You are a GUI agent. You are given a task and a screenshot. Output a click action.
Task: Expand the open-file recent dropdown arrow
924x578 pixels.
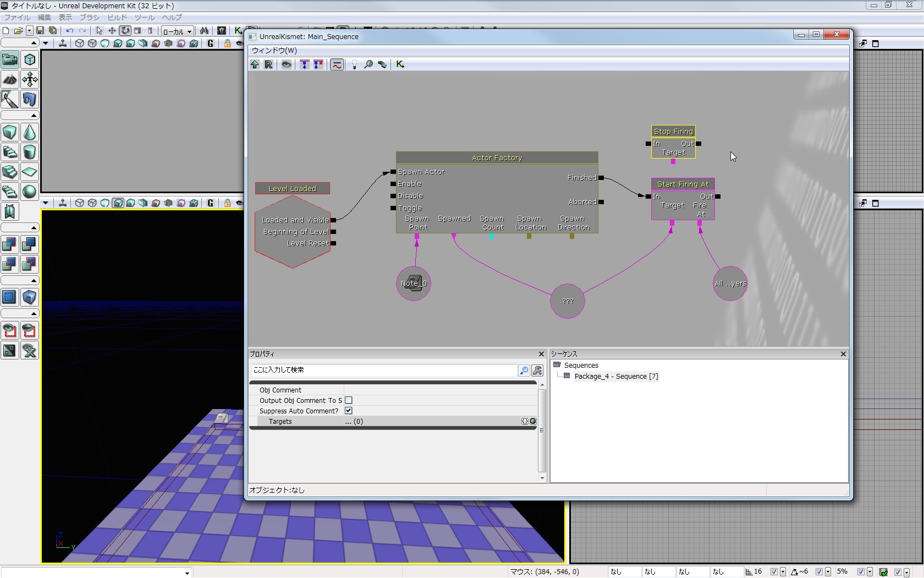click(29, 31)
